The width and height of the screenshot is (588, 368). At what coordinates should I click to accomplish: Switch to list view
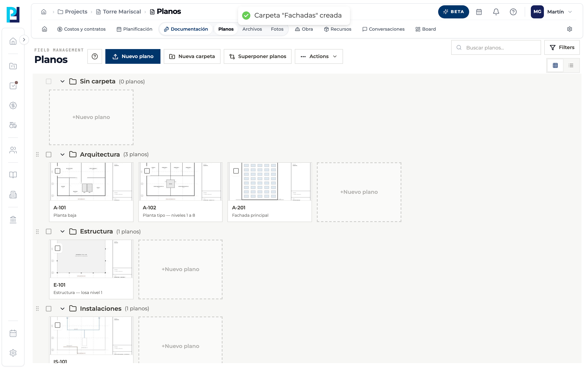[x=571, y=65]
